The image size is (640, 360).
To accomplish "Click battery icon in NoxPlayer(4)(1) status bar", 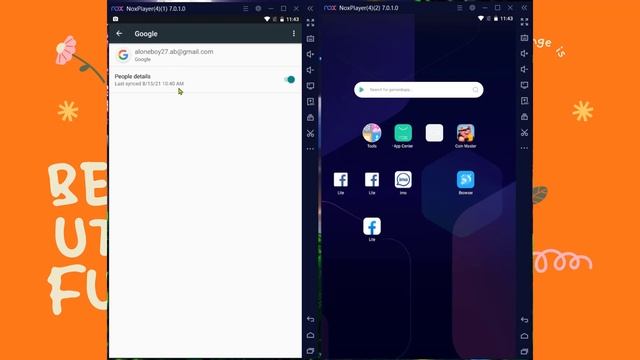I will 281,19.
